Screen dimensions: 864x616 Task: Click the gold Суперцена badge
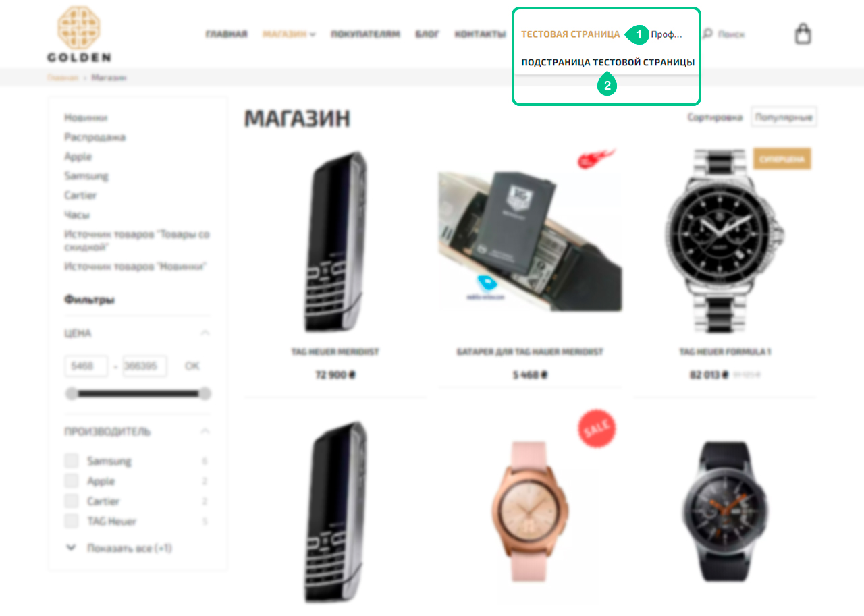(782, 159)
